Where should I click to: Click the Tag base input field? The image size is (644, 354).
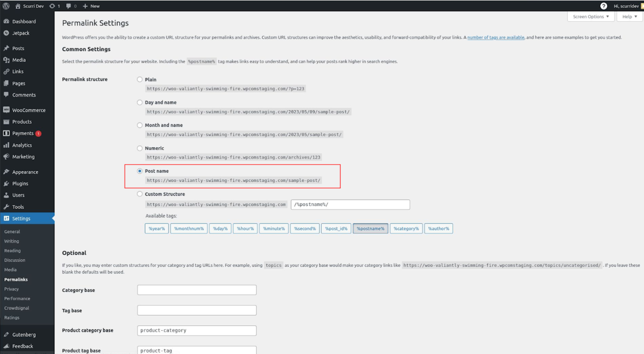point(197,310)
